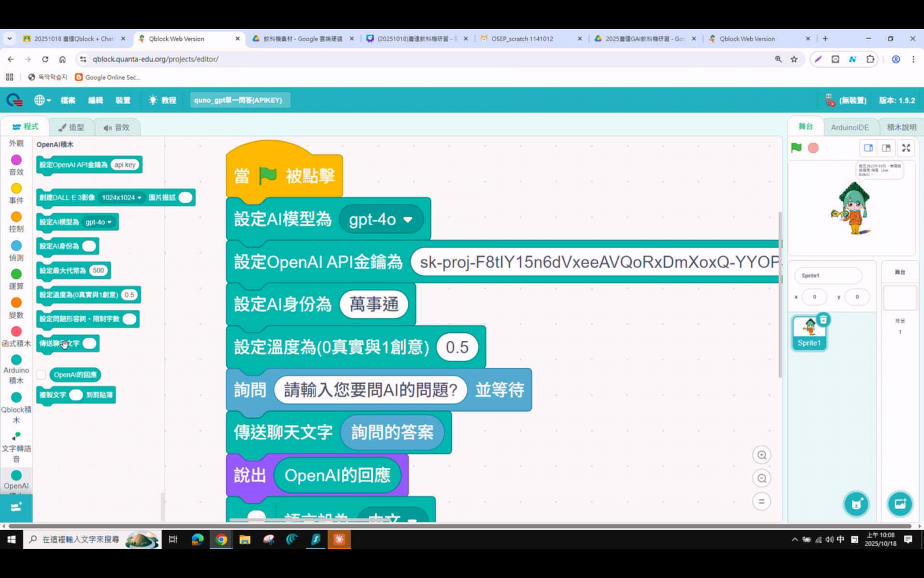This screenshot has width=924, height=578.
Task: Open the 教程 tutorials button
Action: tap(162, 100)
